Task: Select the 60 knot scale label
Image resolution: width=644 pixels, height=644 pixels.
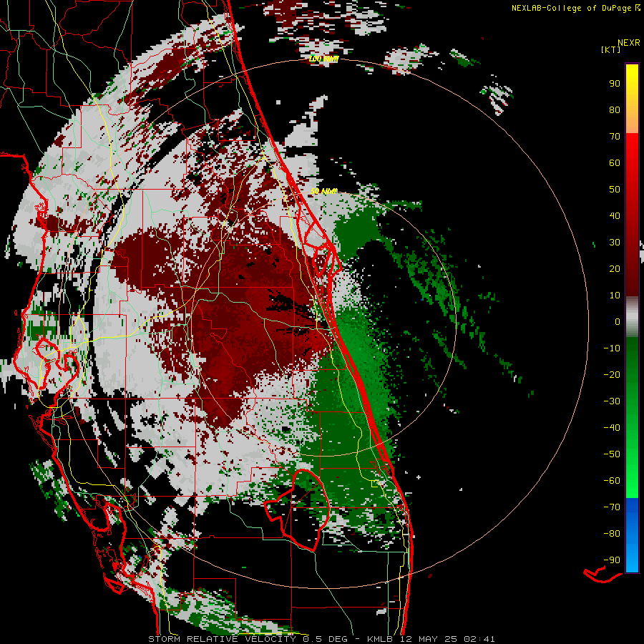Action: point(615,162)
